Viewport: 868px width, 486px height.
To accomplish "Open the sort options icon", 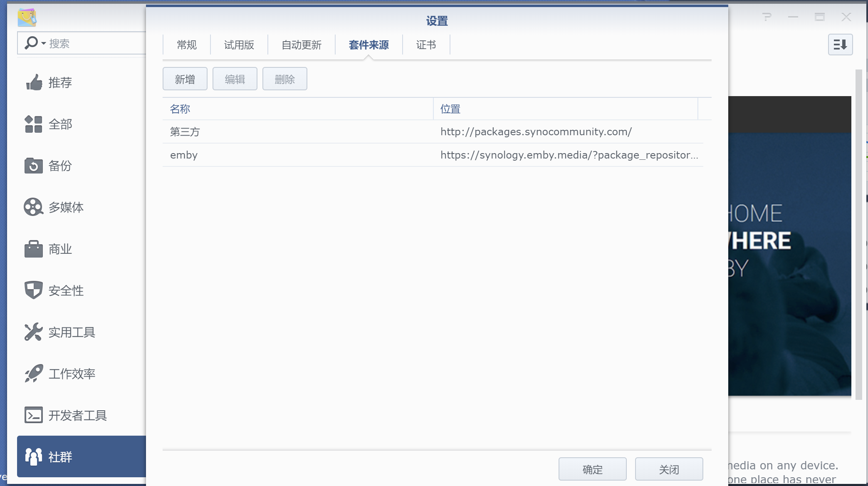I will [840, 45].
